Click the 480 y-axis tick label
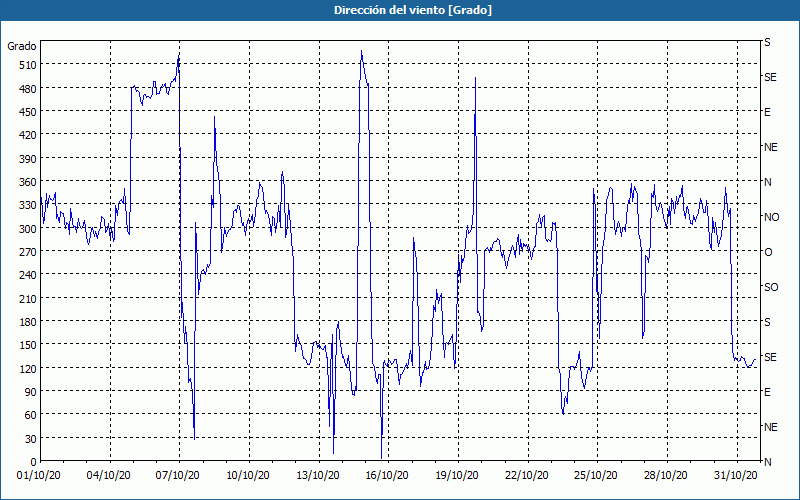800x500 pixels. (x=27, y=89)
